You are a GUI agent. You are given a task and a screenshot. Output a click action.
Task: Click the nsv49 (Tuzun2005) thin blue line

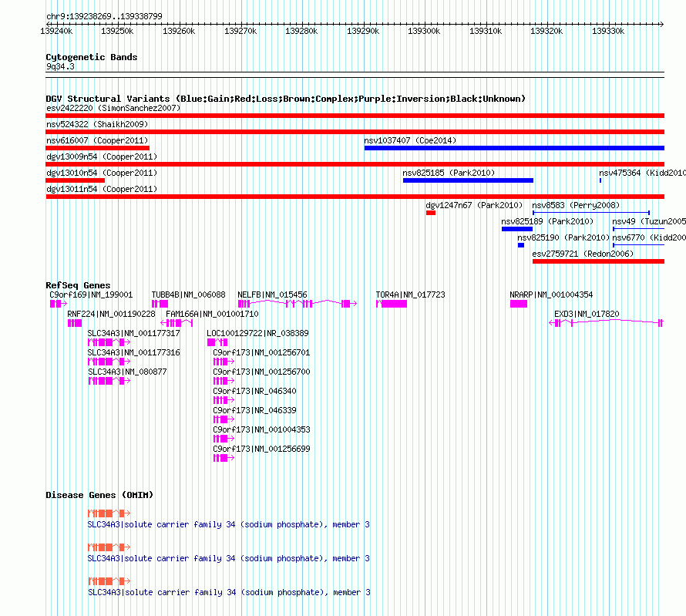(639, 229)
